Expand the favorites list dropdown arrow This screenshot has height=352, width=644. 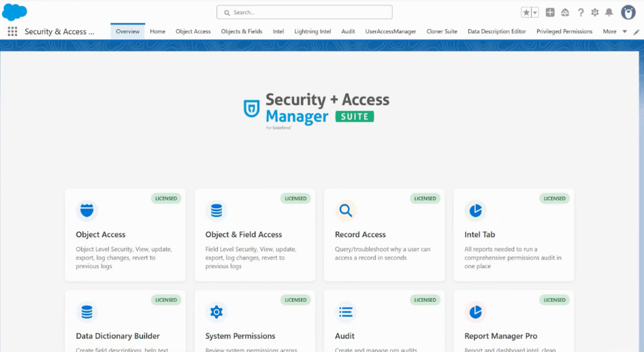(535, 13)
